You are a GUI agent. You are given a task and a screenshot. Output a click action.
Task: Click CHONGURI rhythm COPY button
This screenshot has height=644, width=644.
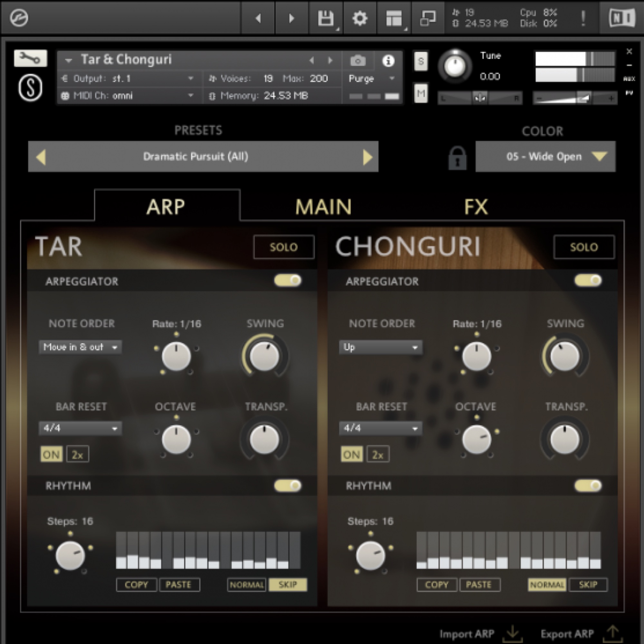coord(437,585)
